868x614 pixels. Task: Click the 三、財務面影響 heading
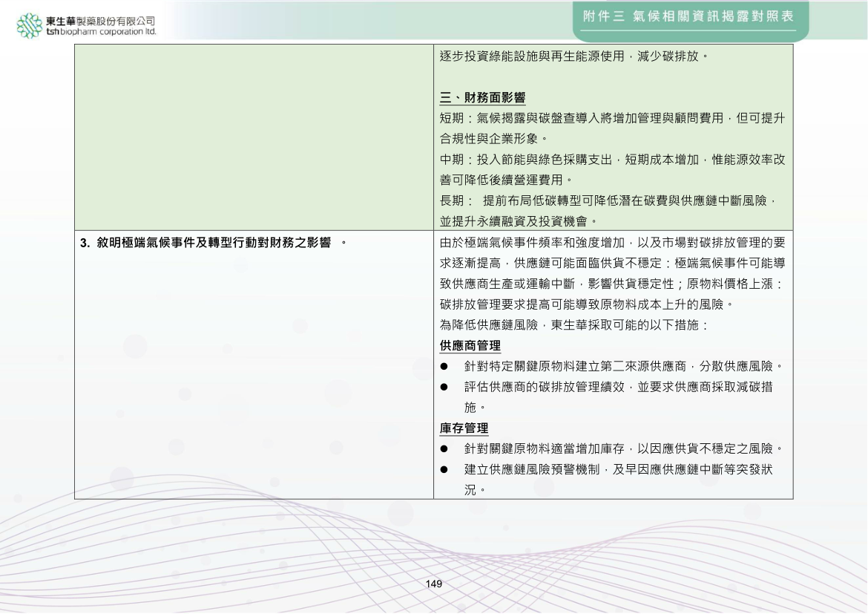482,98
